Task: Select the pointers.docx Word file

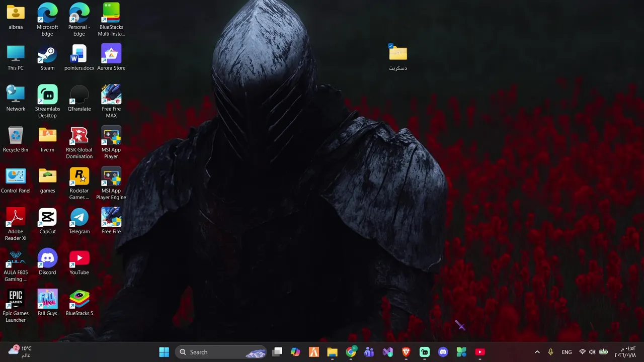Action: click(79, 58)
